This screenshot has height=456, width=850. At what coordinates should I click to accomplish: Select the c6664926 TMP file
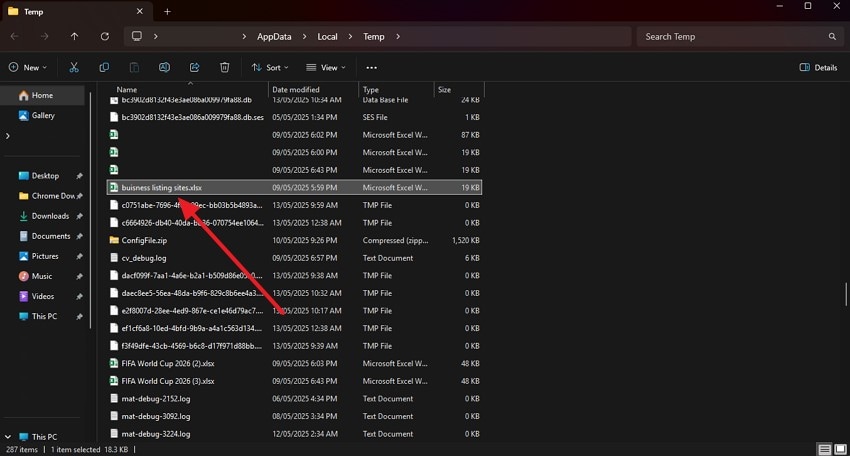[294, 223]
